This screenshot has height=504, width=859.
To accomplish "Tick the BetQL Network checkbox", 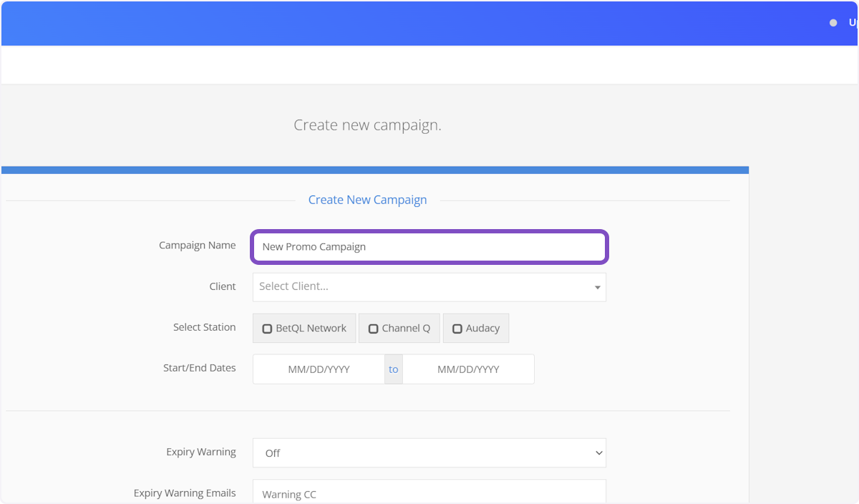I will (267, 329).
